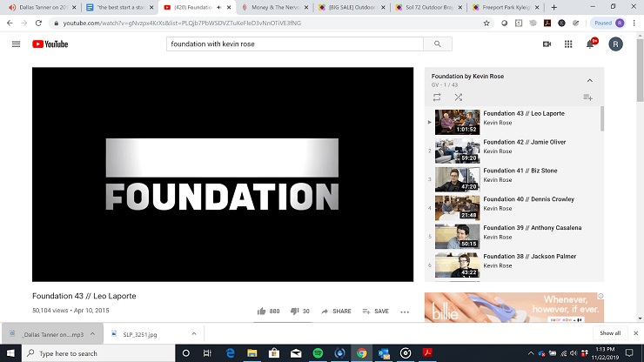Open Foundation 40 // Dennis Crowley playlist item

click(x=515, y=207)
